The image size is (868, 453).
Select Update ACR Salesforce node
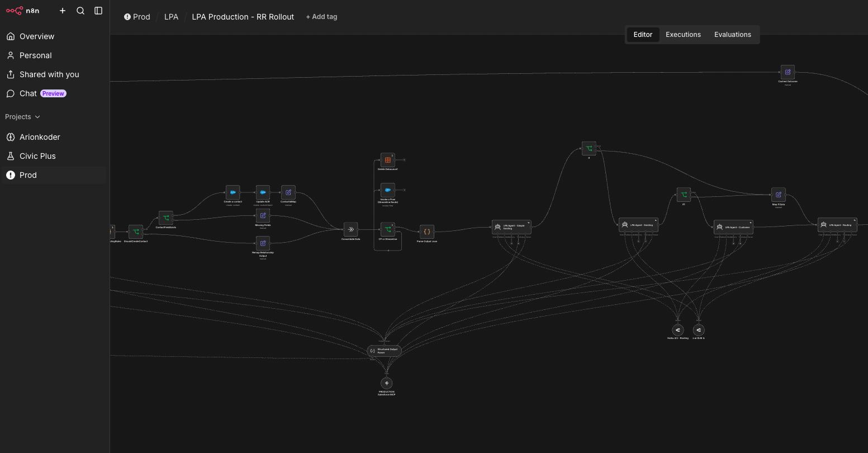(x=263, y=192)
